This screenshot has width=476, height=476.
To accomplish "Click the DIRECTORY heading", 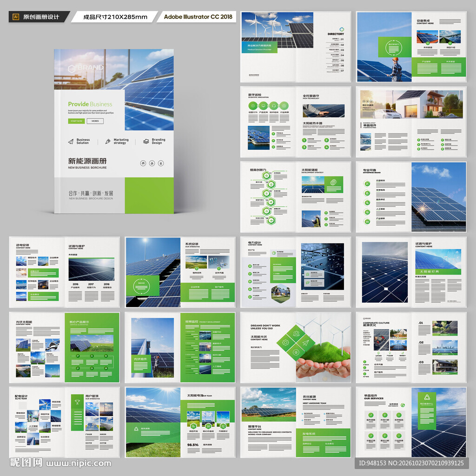I will point(336,34).
